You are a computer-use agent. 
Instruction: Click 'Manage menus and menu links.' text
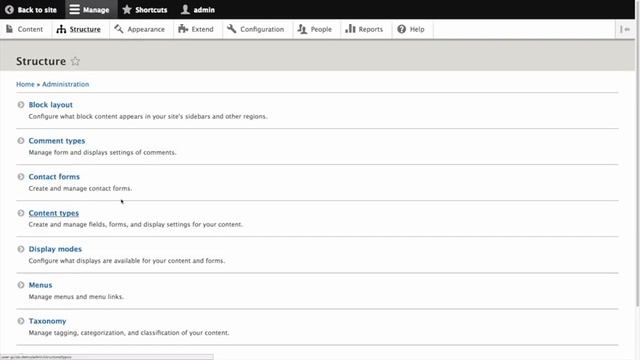pyautogui.click(x=76, y=297)
